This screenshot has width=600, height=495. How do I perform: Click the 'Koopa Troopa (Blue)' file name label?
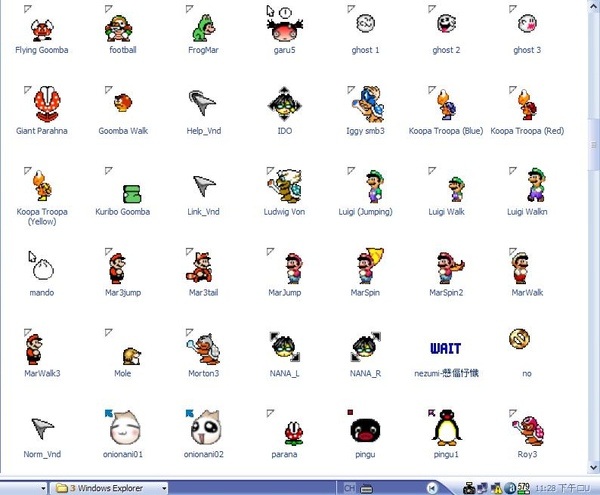[x=446, y=131]
